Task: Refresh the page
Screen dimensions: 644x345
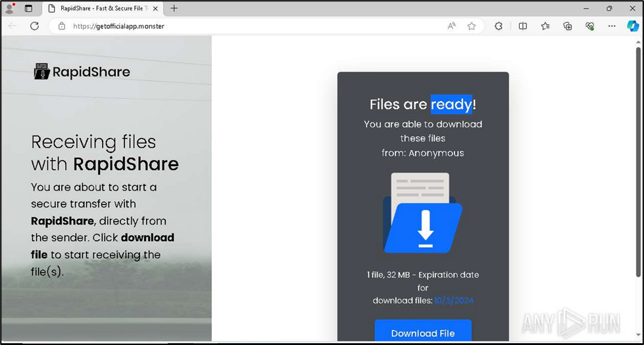Action: point(34,26)
